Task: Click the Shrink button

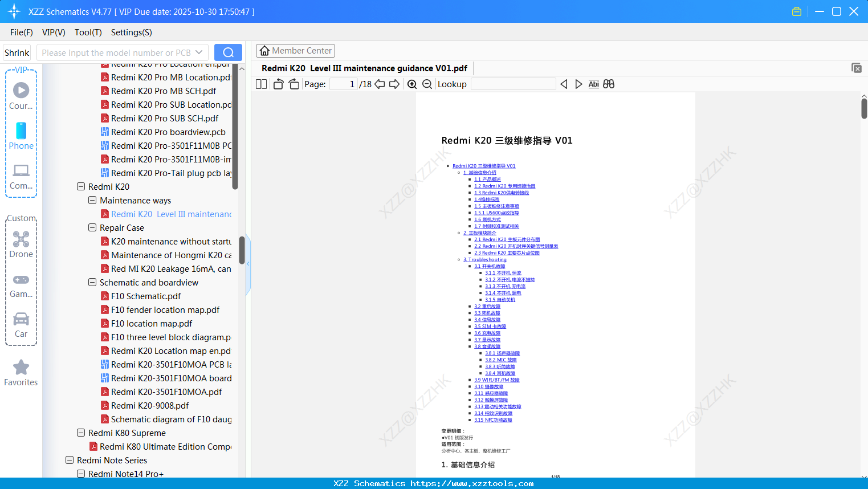Action: pyautogui.click(x=17, y=53)
